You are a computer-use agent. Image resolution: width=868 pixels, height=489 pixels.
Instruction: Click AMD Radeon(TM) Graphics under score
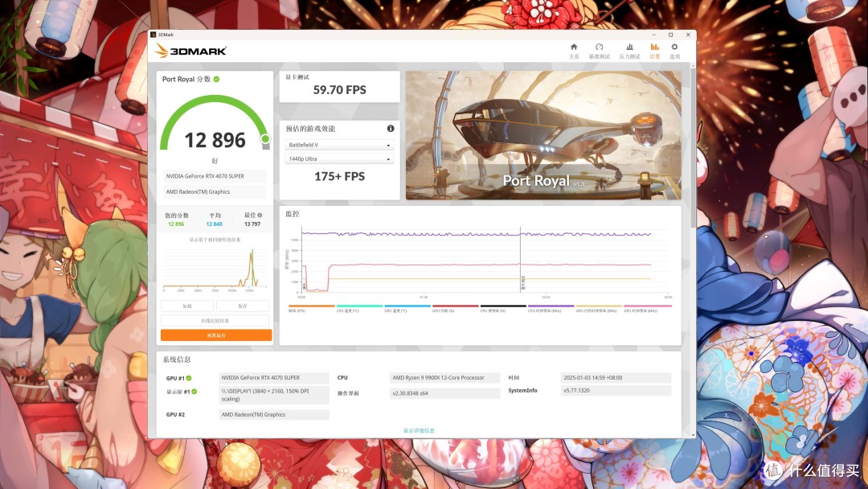click(215, 191)
